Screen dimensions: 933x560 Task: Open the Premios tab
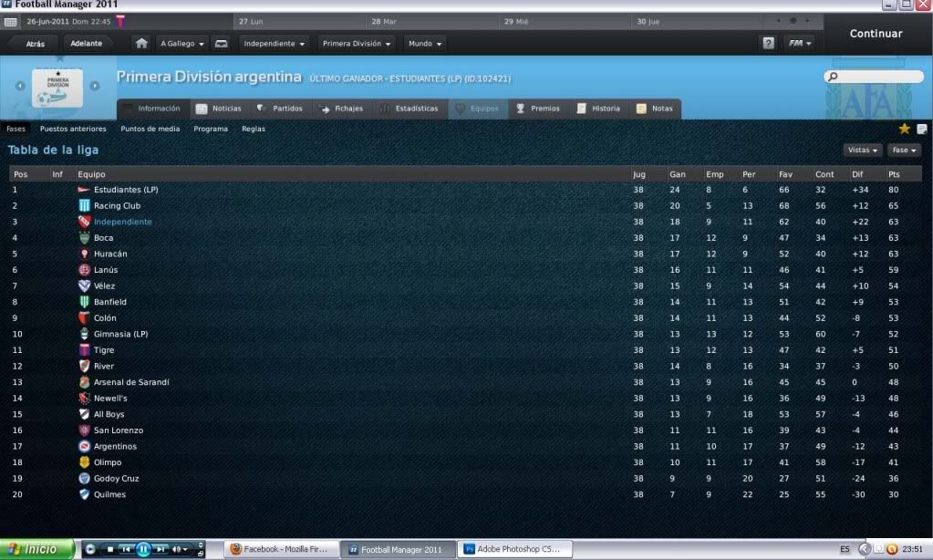[x=538, y=109]
